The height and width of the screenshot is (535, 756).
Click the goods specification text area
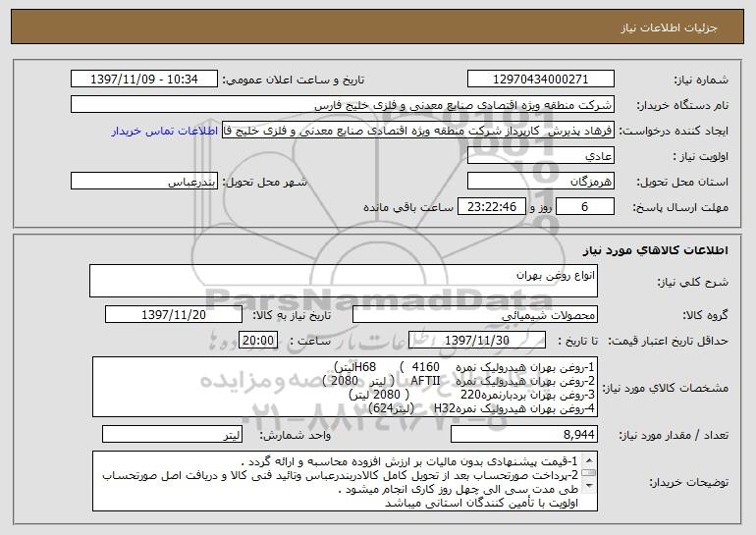click(345, 387)
